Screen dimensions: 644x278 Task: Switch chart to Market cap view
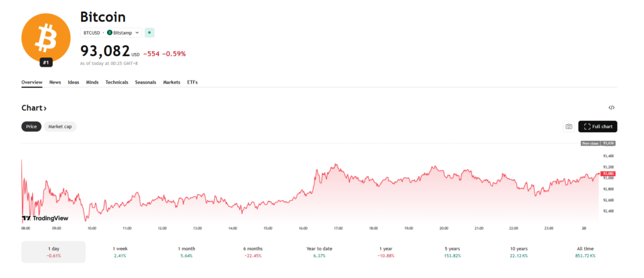point(60,126)
